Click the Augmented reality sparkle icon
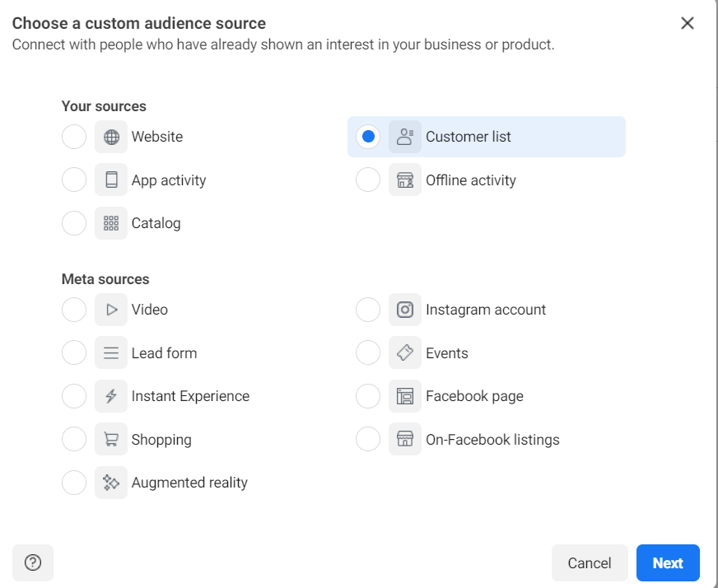 111,483
